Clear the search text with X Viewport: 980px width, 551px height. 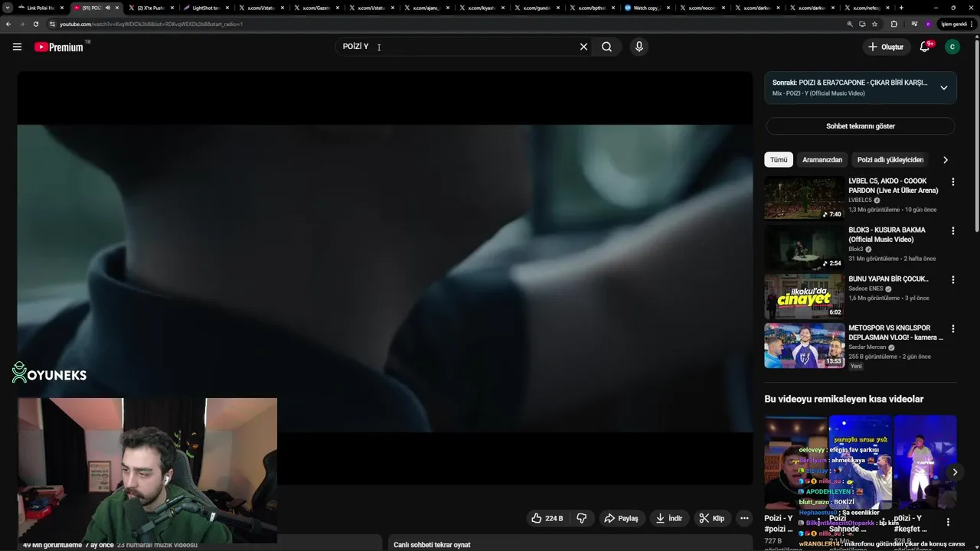point(583,47)
